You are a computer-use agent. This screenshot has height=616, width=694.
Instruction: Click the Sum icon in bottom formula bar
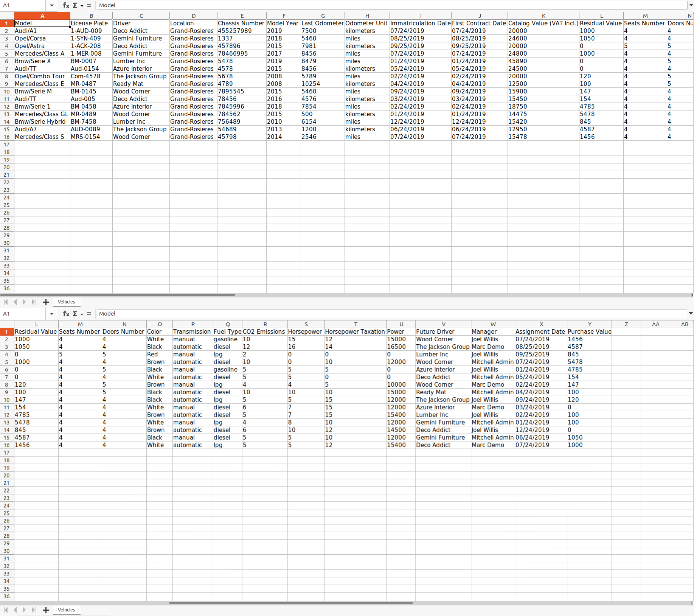pos(75,314)
